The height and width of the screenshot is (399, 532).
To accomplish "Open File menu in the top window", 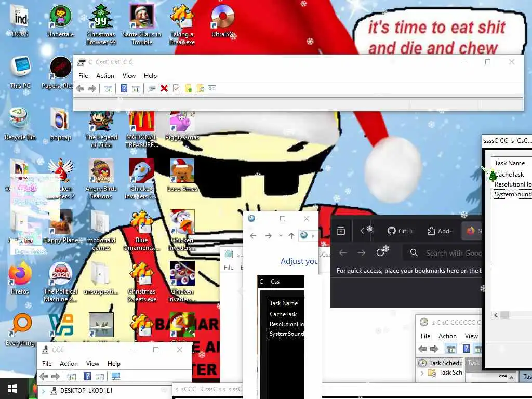I will tap(83, 76).
